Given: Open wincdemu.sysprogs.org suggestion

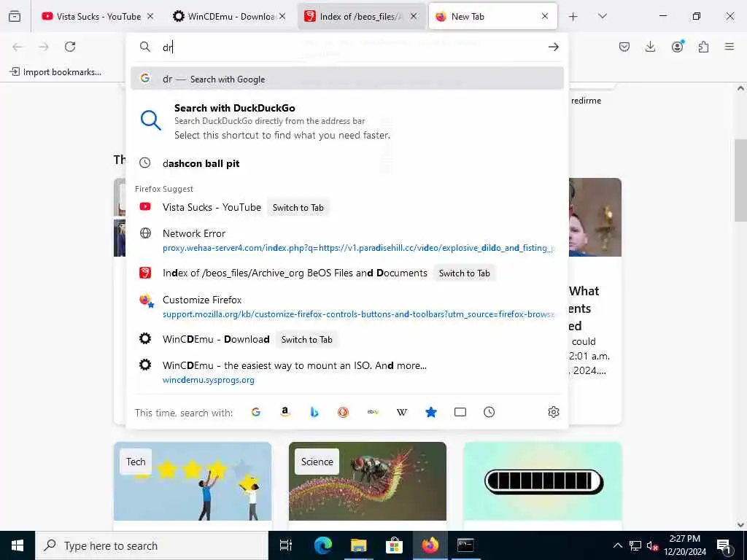Looking at the screenshot, I should pos(347,372).
